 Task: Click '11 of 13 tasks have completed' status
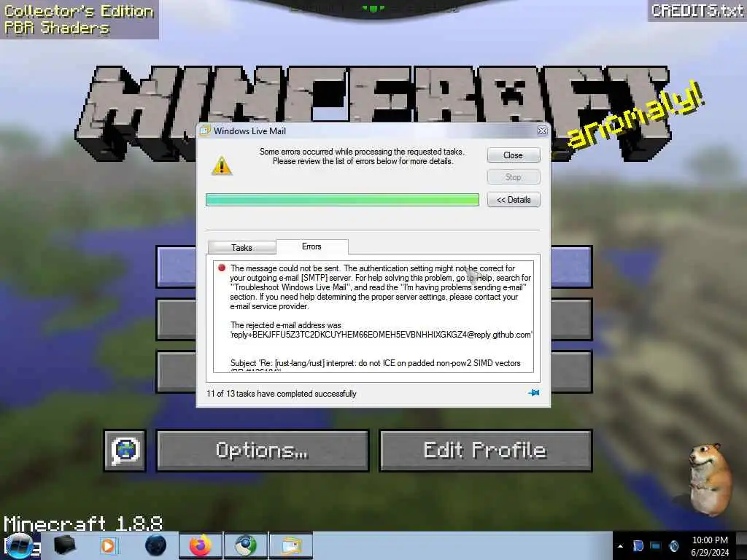(x=281, y=394)
